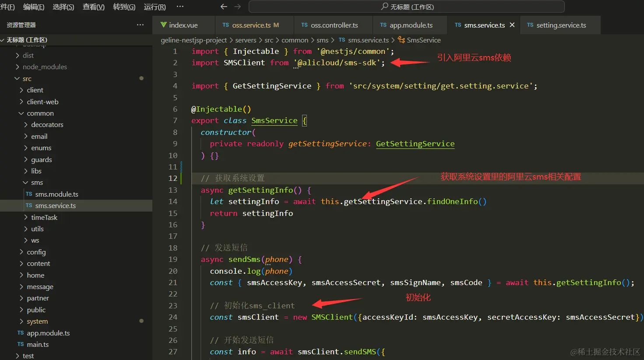Viewport: 644px width, 360px height.
Task: Click the TS icon on setting.service.ts tab
Action: tap(530, 25)
